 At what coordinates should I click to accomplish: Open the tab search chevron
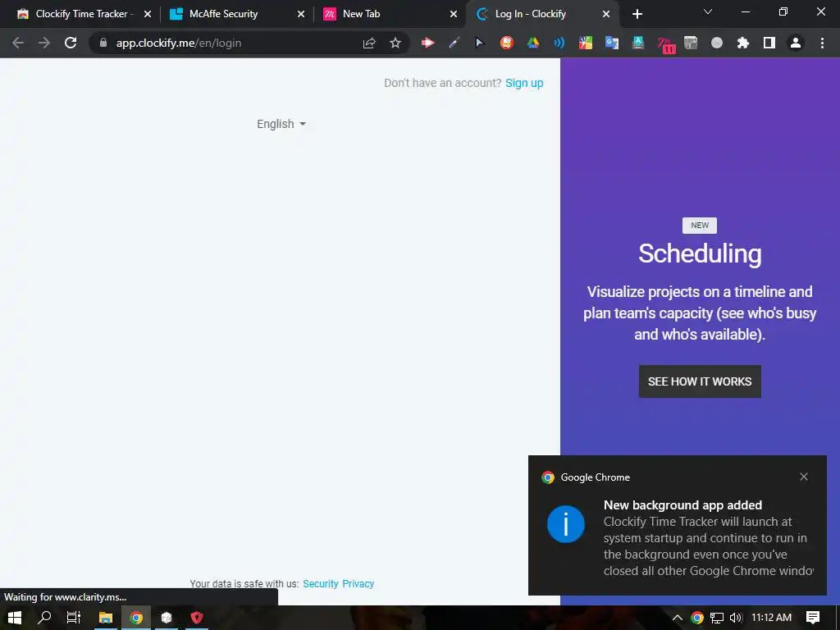708,11
